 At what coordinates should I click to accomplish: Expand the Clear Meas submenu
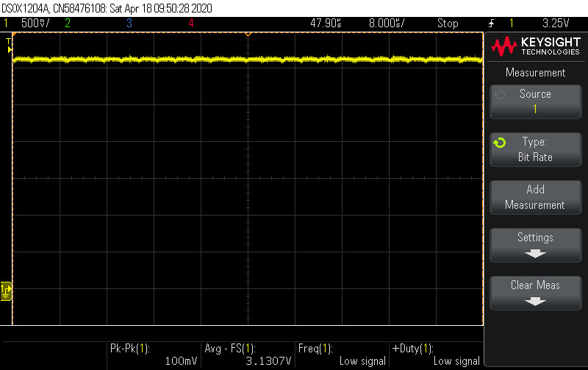click(x=536, y=293)
